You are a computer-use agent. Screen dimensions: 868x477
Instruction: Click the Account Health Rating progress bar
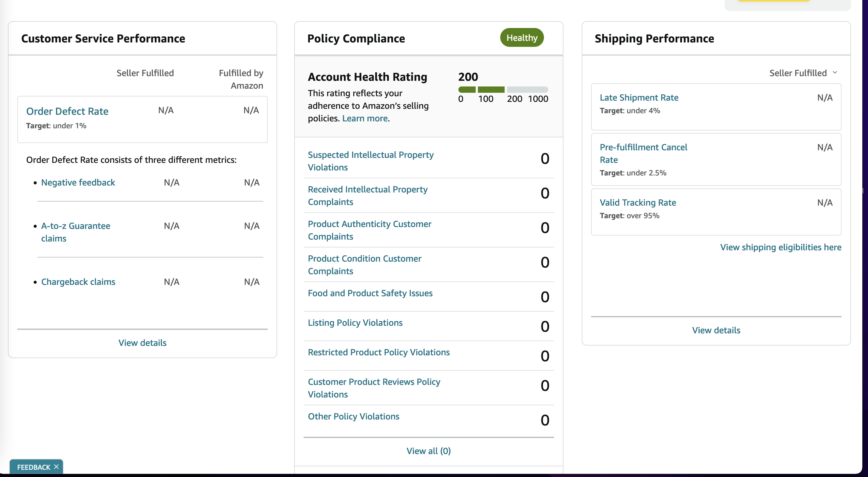tap(503, 89)
